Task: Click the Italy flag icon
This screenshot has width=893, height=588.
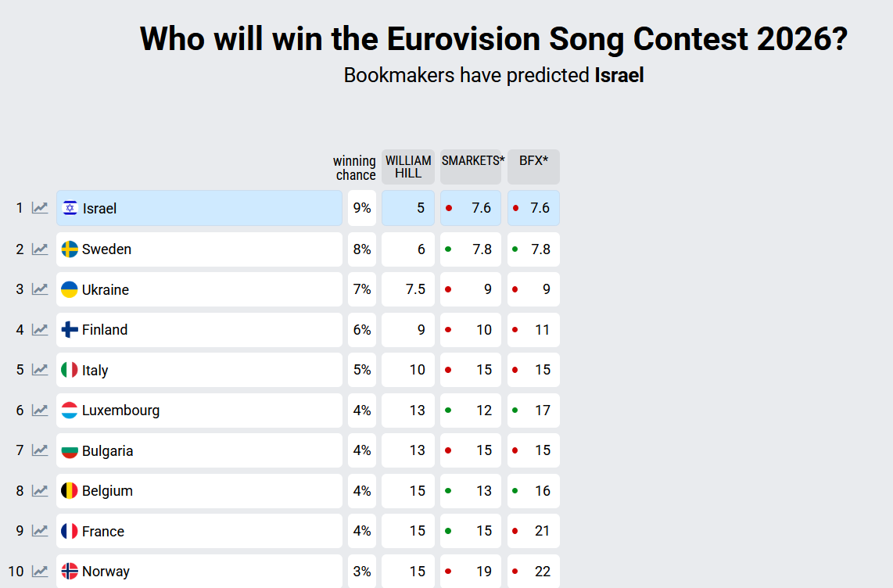Action: tap(70, 370)
